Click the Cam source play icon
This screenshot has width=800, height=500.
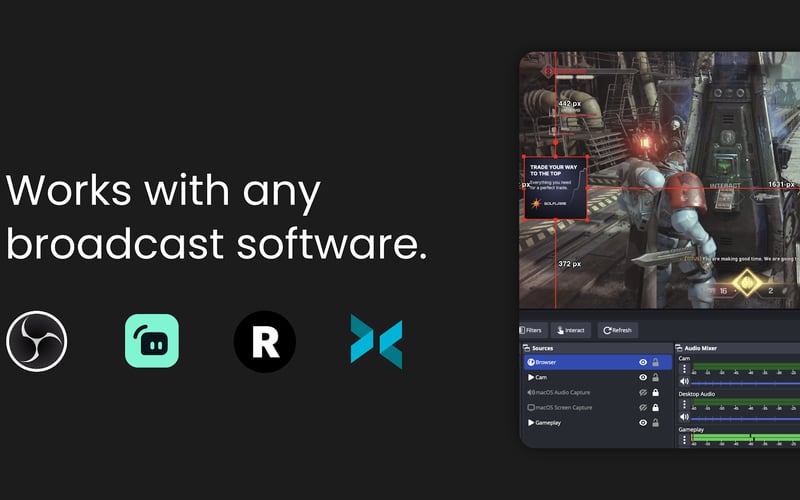[531, 378]
